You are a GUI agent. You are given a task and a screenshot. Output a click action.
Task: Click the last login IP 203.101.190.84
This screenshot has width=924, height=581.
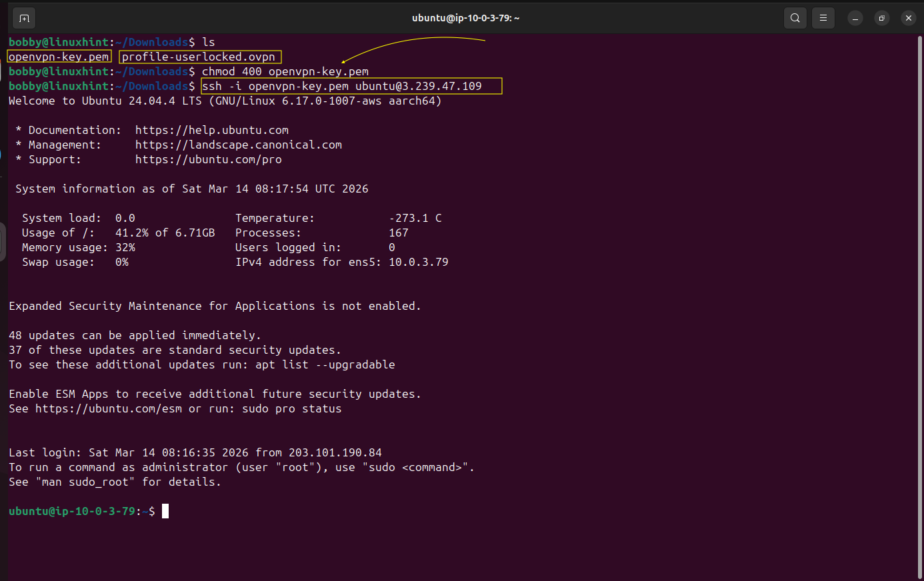[335, 452]
